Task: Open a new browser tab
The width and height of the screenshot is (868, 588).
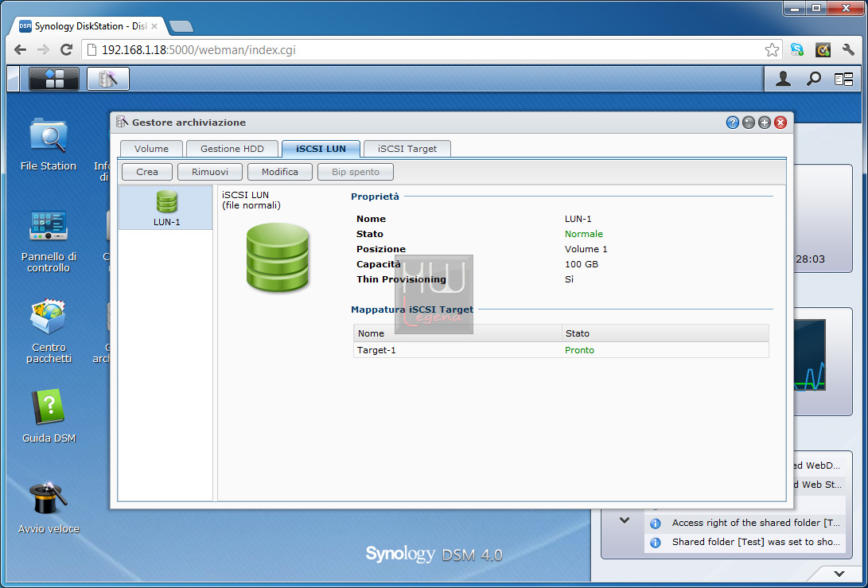Action: [x=181, y=26]
